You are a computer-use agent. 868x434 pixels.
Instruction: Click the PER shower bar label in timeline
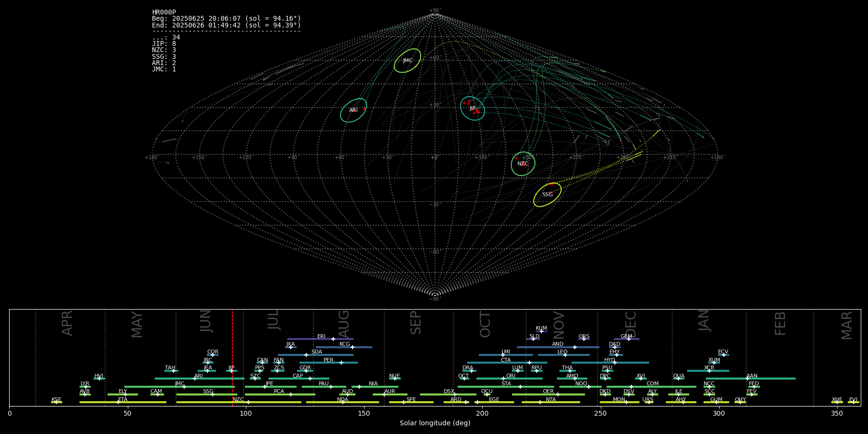click(x=328, y=360)
